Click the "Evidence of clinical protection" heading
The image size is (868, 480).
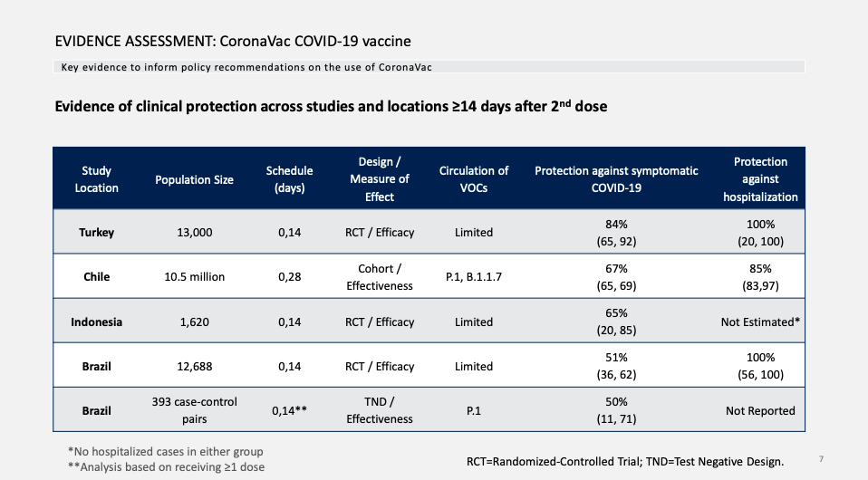[331, 107]
